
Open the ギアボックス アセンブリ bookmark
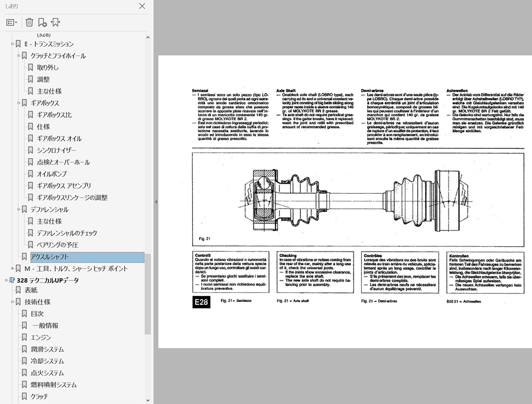[64, 185]
